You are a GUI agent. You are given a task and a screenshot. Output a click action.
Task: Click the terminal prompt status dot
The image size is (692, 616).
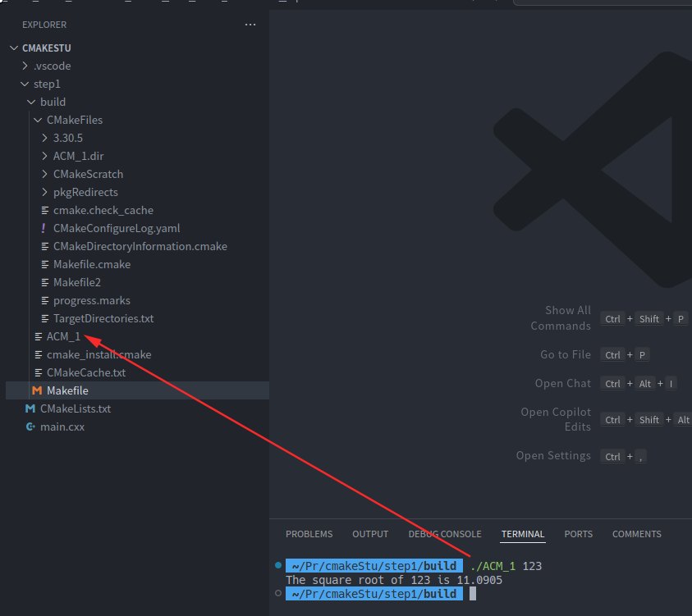pyautogui.click(x=278, y=566)
